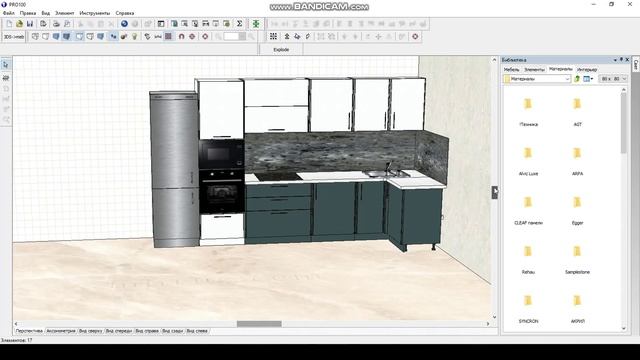Click the red ring icon ending right toolbar
640x360 pixels.
tap(415, 37)
